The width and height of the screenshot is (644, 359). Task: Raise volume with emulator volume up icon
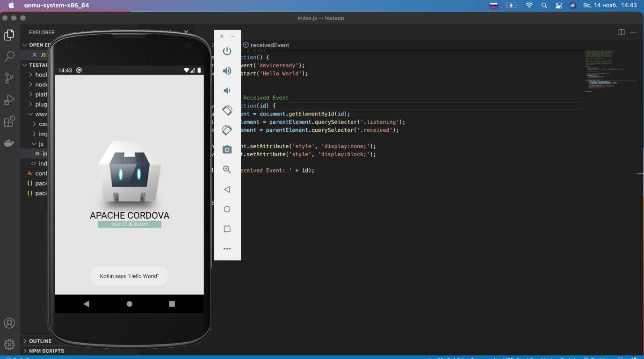click(x=227, y=71)
